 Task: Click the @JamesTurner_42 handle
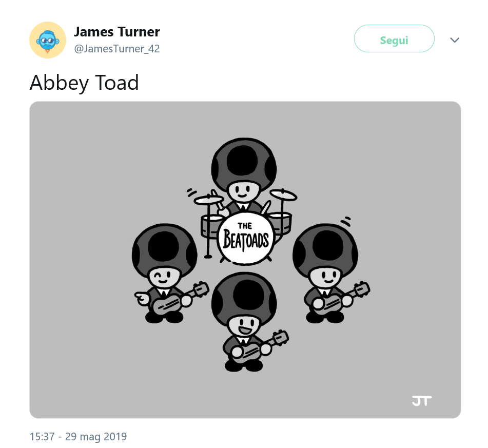117,50
